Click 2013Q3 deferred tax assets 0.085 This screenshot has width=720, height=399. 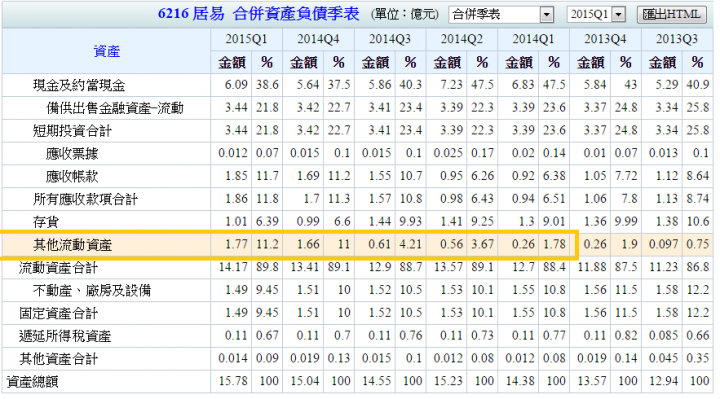663,336
